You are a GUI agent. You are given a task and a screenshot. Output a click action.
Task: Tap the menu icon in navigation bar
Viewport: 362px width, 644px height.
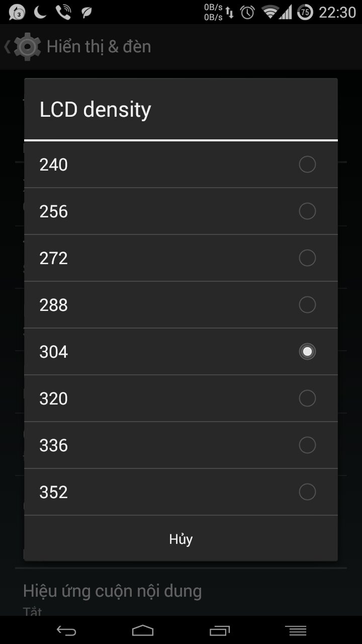[296, 630]
